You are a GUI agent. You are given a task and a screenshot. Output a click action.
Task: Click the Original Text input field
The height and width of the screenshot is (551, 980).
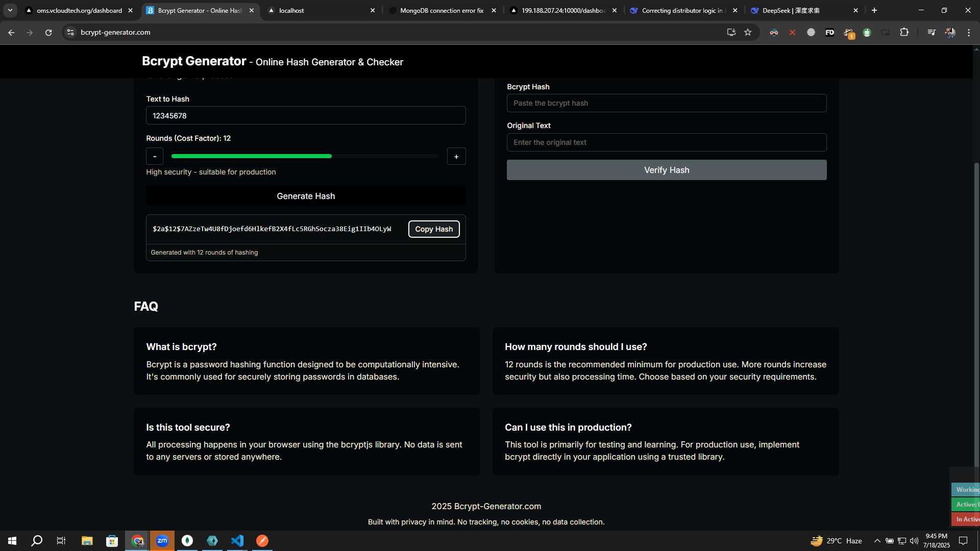coord(667,142)
